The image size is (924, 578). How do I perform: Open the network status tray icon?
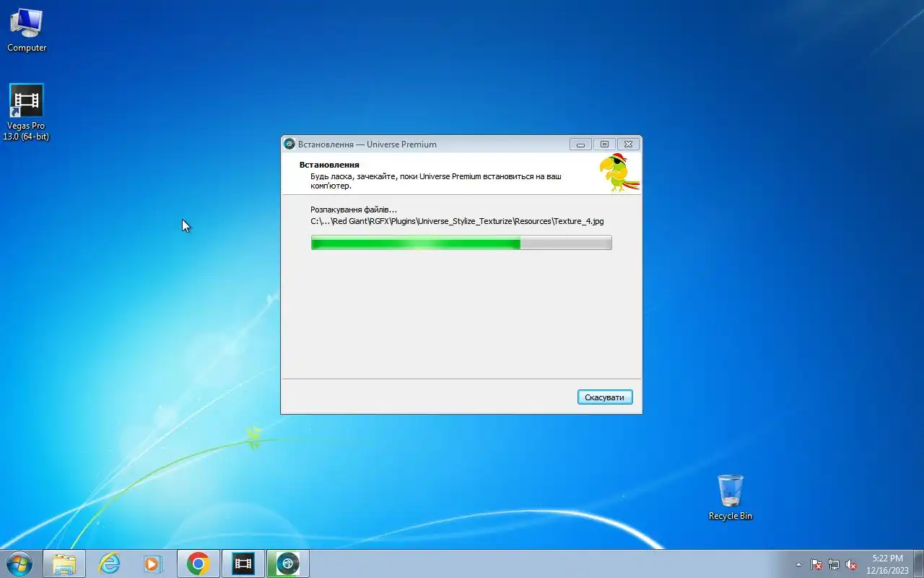tap(834, 564)
